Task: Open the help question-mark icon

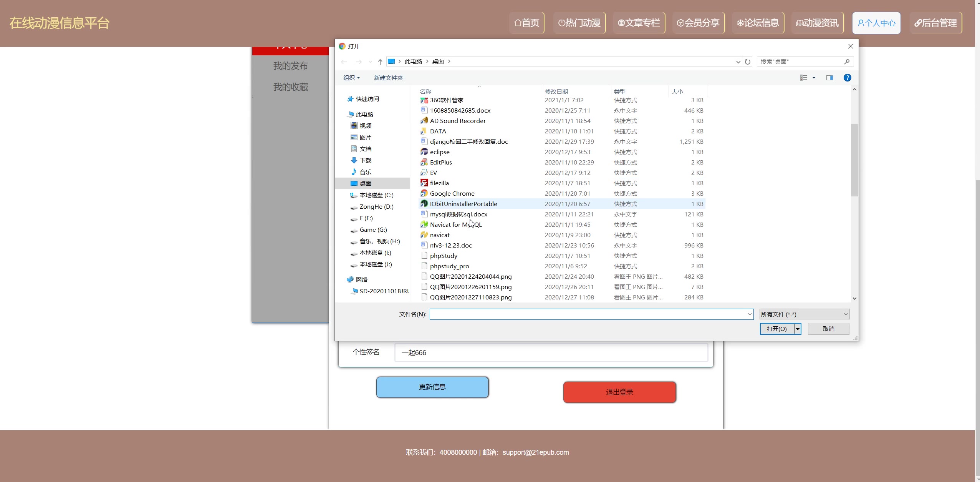Action: coord(847,78)
